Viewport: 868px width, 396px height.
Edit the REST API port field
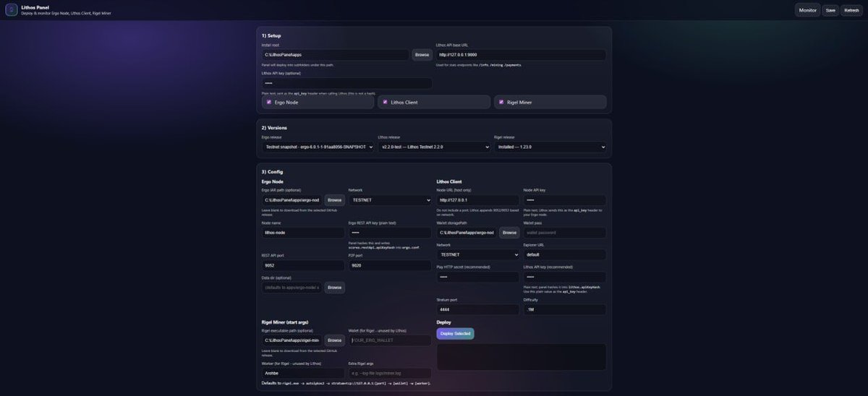303,265
